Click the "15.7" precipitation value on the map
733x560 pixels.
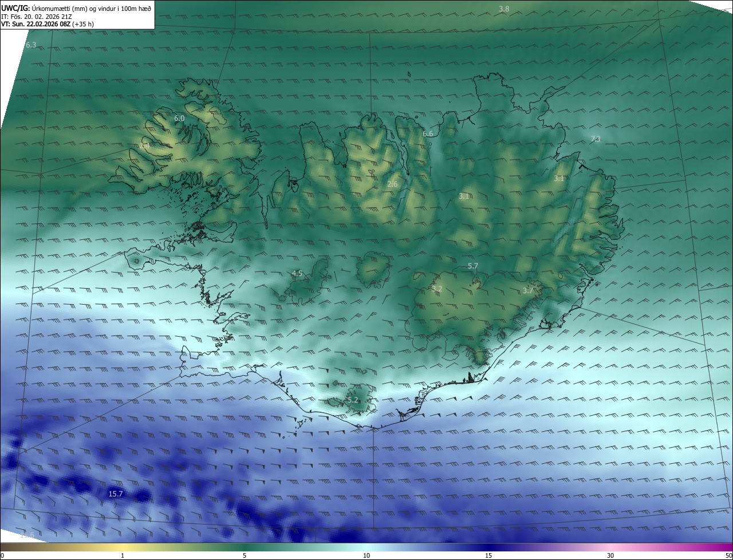[x=116, y=494]
